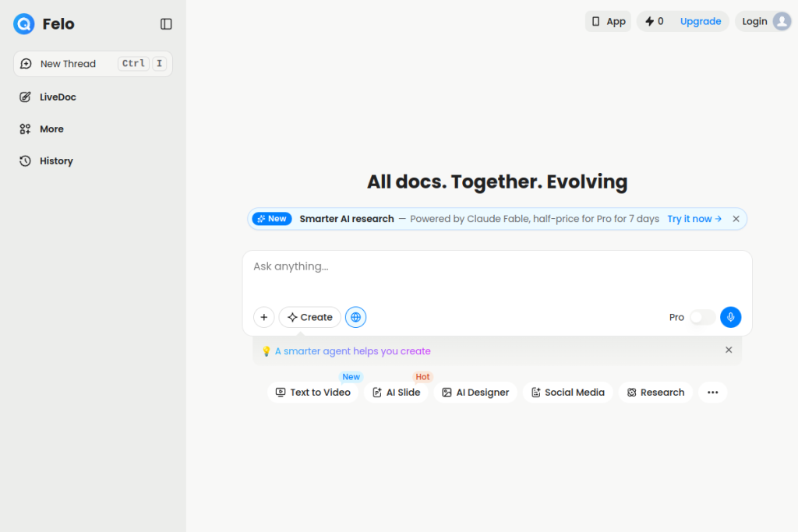This screenshot has width=798, height=532.
Task: Enable the Pro toggle switch
Action: pyautogui.click(x=702, y=317)
